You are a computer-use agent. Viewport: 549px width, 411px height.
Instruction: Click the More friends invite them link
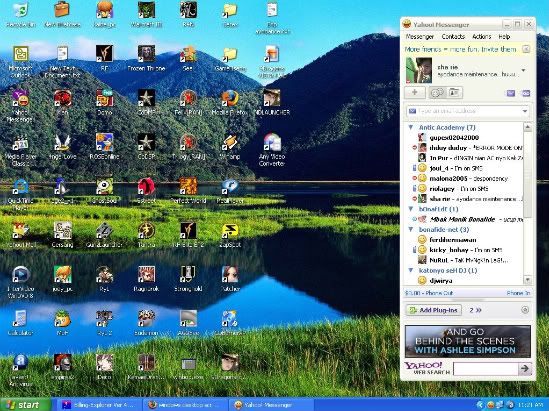tap(460, 49)
